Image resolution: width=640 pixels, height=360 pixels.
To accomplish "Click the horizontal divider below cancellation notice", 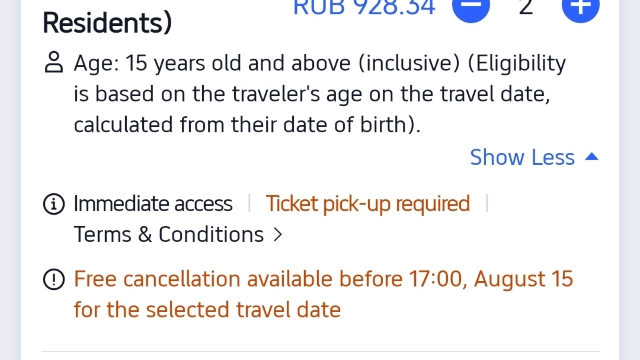I will [x=320, y=351].
